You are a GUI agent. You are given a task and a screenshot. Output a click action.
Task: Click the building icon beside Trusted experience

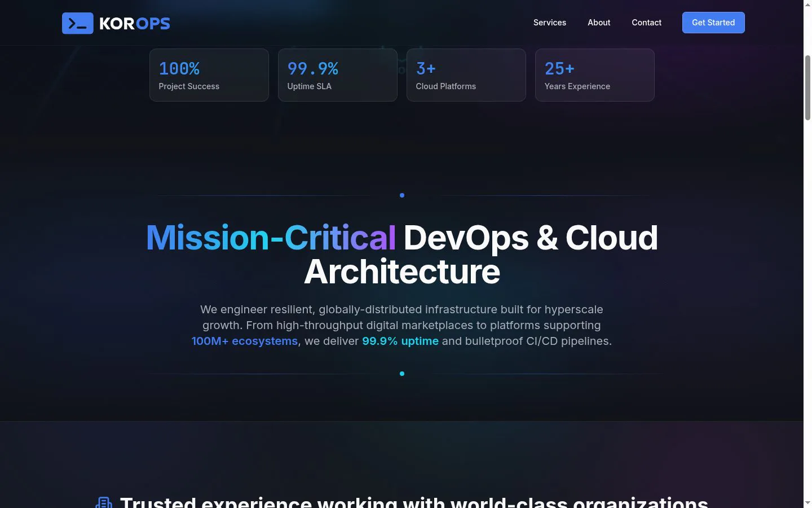(x=104, y=503)
